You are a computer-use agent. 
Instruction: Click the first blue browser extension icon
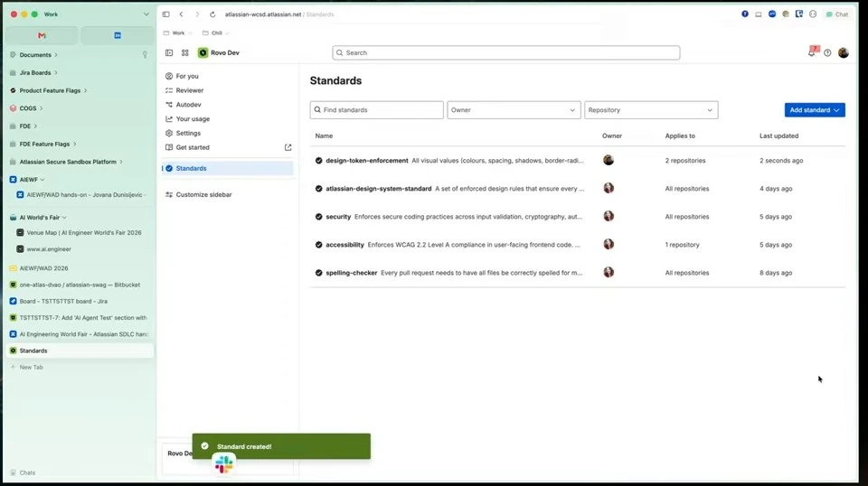[745, 14]
